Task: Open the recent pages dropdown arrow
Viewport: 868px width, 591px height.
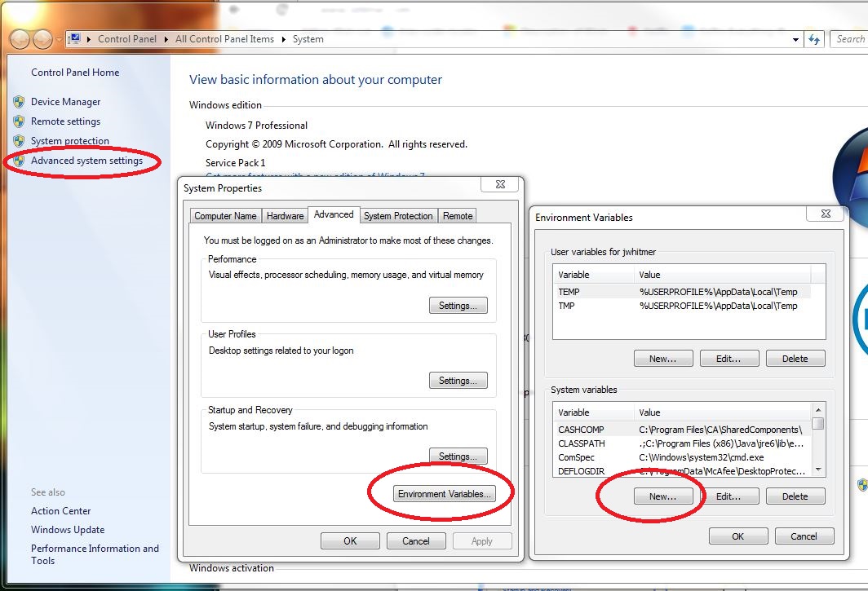Action: [58, 39]
